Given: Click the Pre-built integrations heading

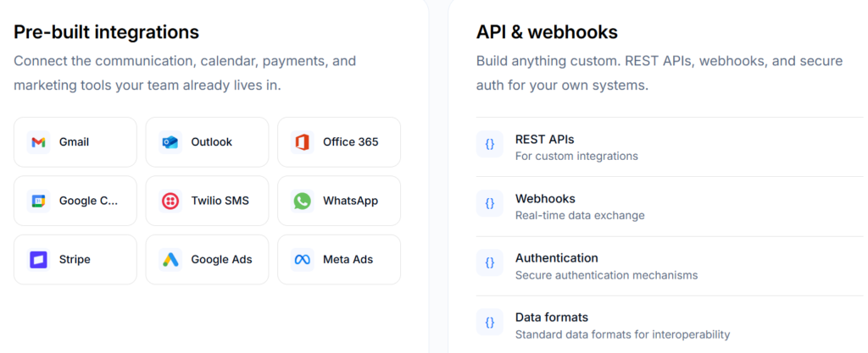Looking at the screenshot, I should click(x=106, y=32).
